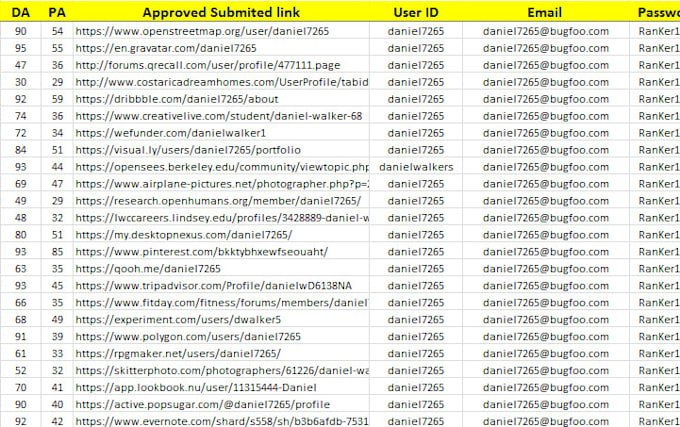Screen dimensions: 680x427
Task: Open the forums.qrecall.com profile link
Action: (x=208, y=65)
